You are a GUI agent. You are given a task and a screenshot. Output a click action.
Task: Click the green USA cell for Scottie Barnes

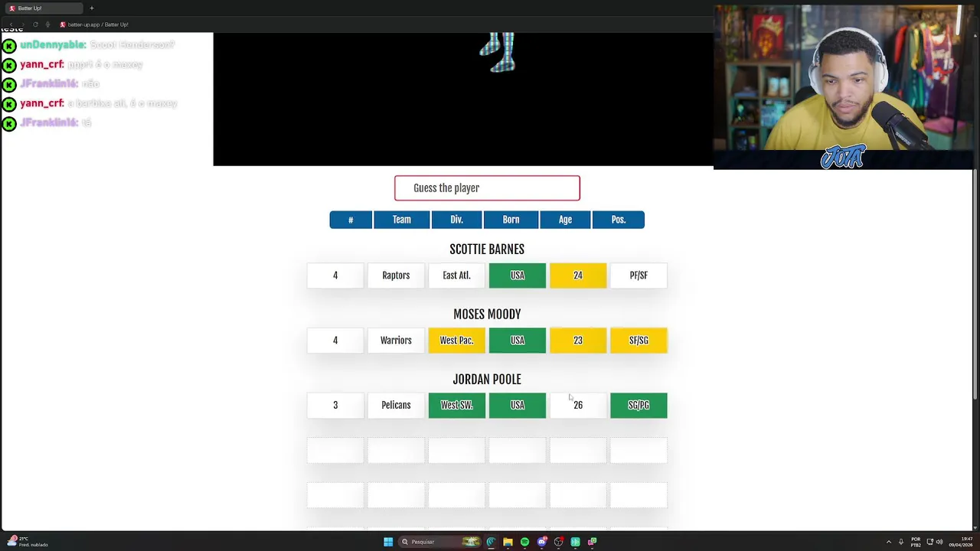click(518, 275)
